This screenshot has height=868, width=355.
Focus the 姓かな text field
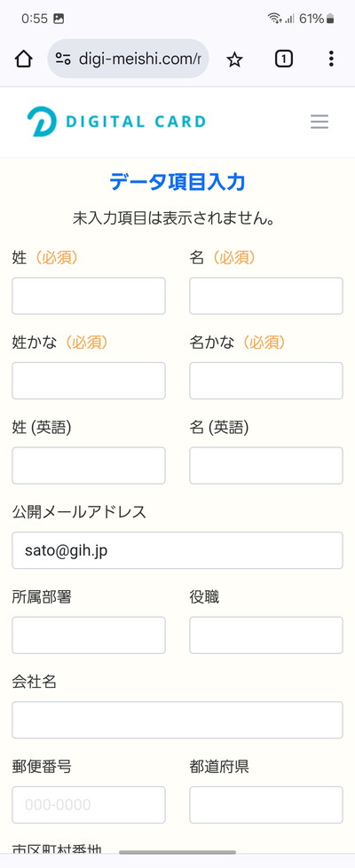89,381
